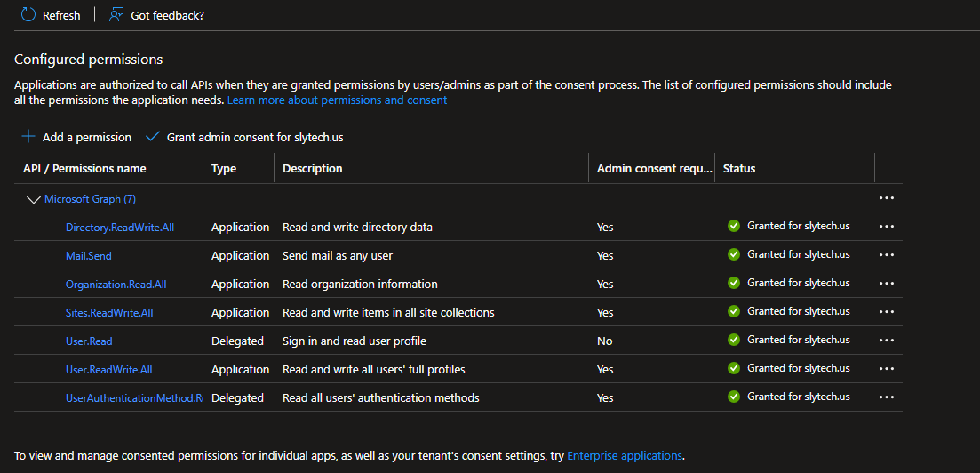Open the Organization.Read.All permission

pyautogui.click(x=116, y=284)
